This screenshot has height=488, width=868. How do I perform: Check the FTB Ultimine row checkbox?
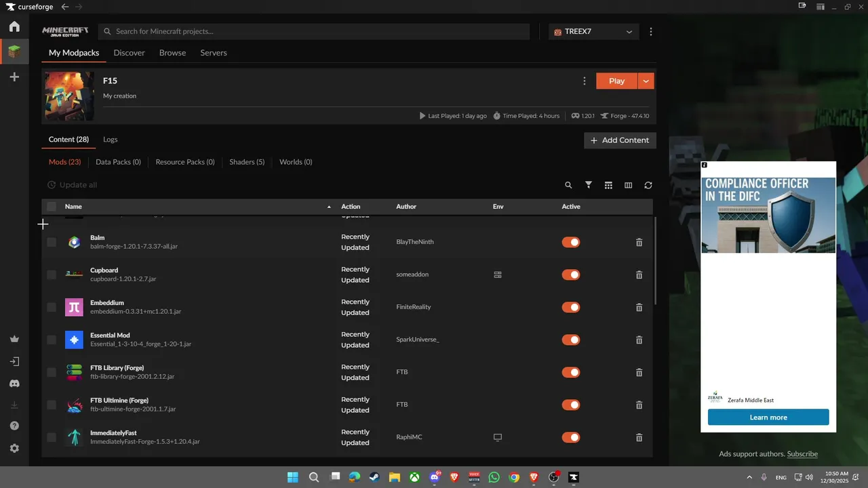coord(52,405)
